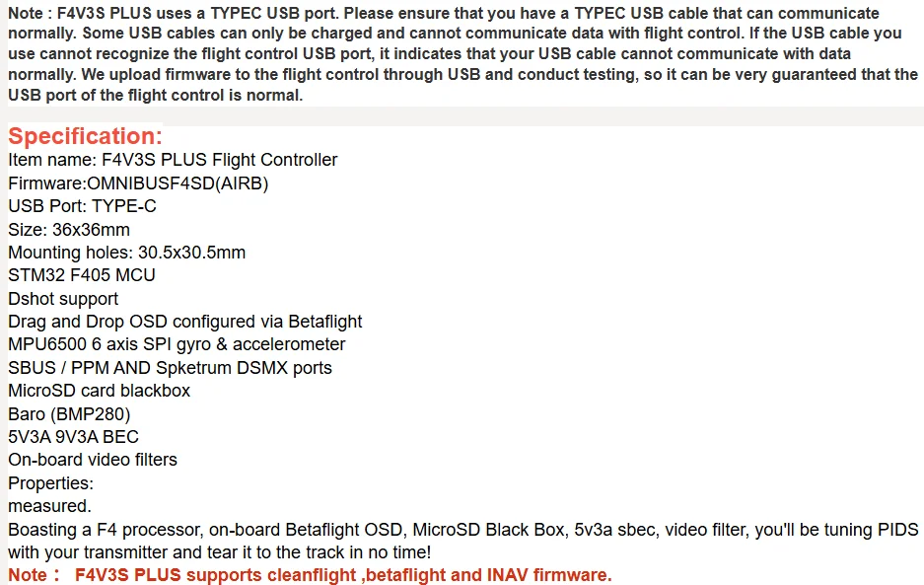Click the Size 36x36mm line
This screenshot has width=924, height=585.
[69, 230]
